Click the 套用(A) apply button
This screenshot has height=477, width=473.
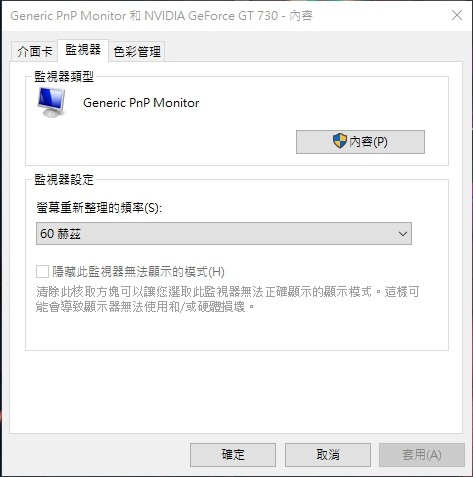click(422, 455)
